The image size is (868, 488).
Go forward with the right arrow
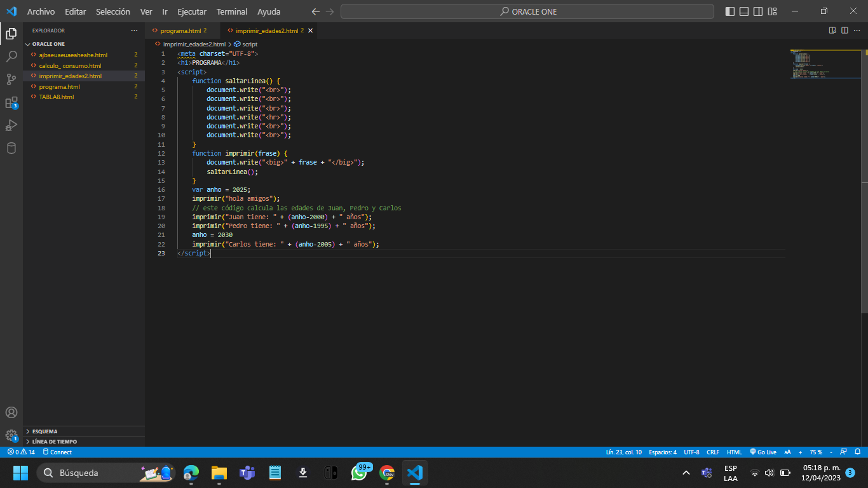click(329, 11)
